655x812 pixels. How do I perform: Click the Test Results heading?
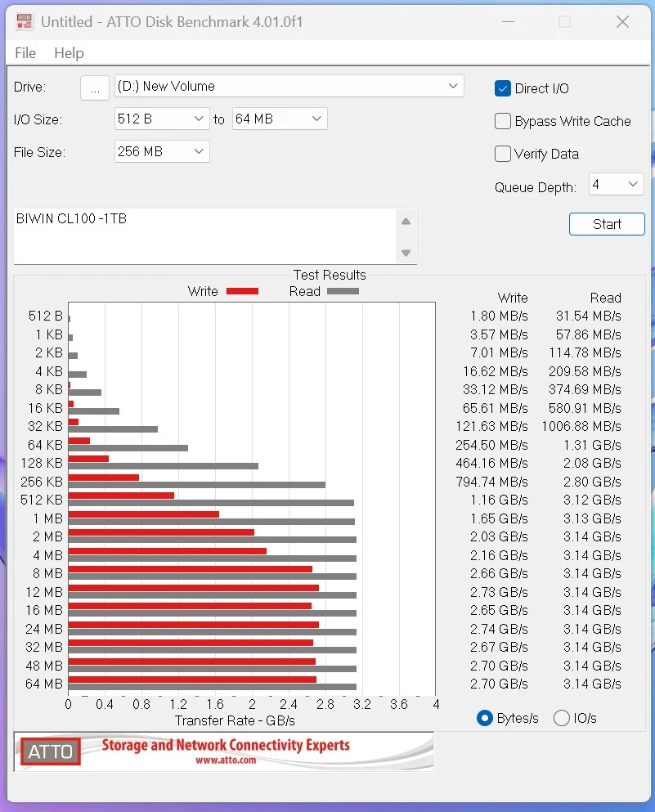(330, 275)
